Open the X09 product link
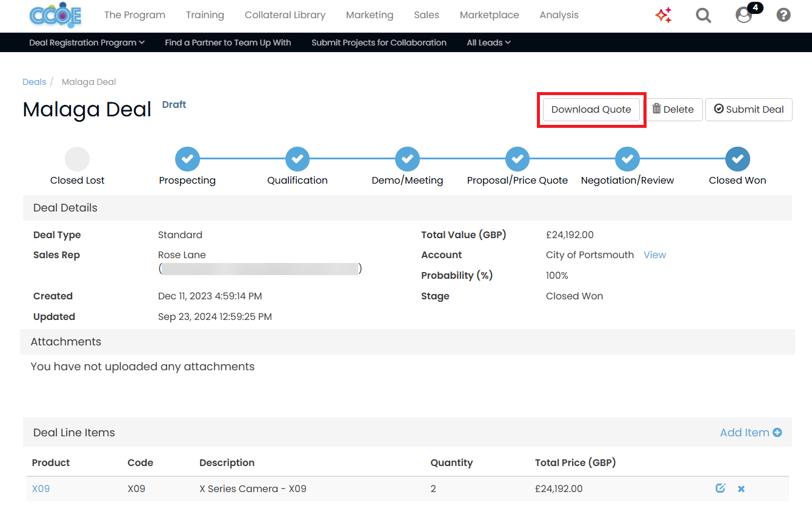Screen dimensions: 812x526 click(41, 488)
